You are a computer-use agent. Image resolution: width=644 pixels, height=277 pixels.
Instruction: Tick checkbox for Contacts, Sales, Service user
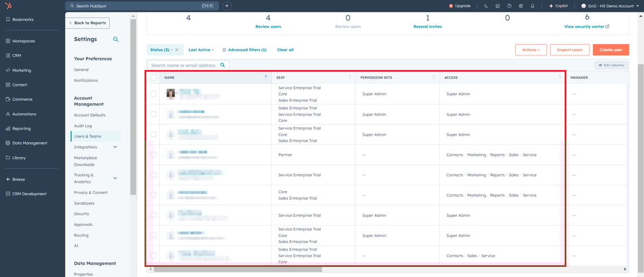click(x=154, y=256)
